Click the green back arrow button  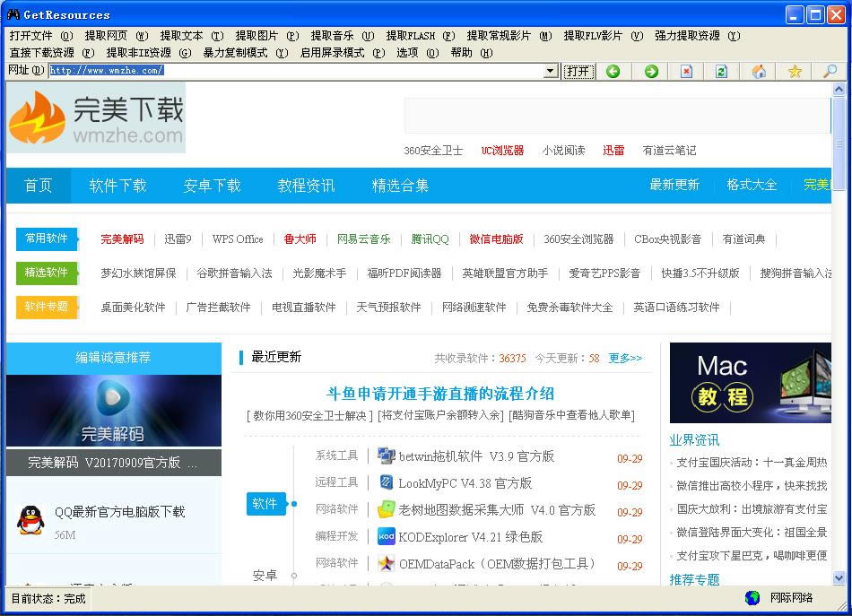[x=613, y=72]
